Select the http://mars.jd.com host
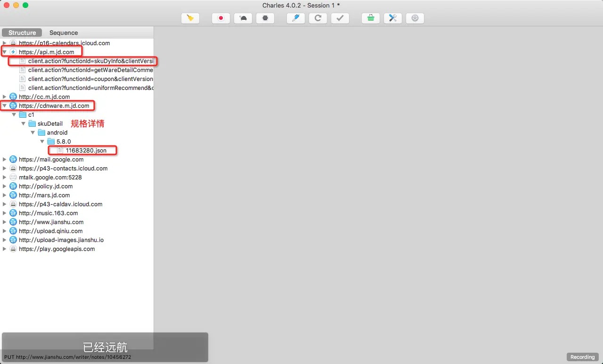 44,195
